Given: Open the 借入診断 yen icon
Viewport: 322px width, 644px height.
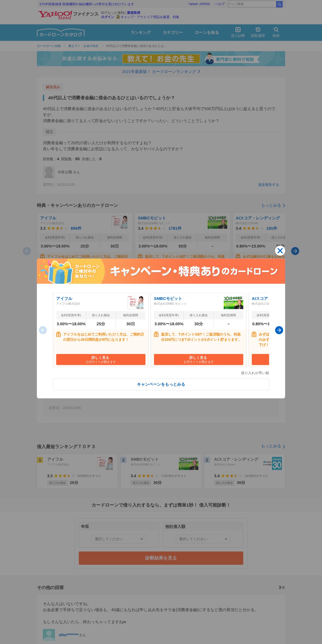Looking at the screenshot, I should [x=238, y=32].
